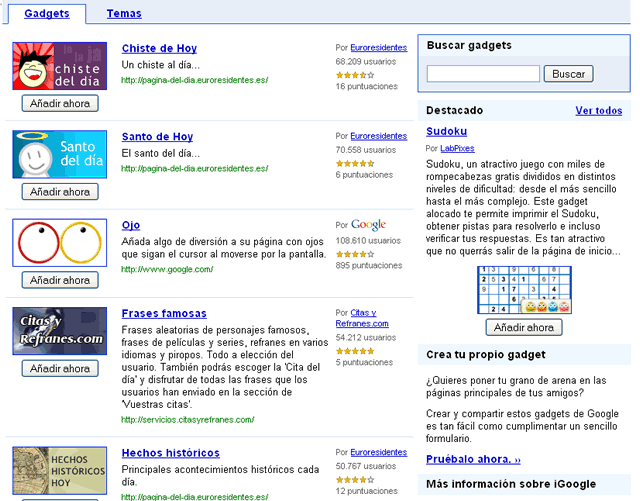Click '6 puntuaciones' text

click(364, 175)
